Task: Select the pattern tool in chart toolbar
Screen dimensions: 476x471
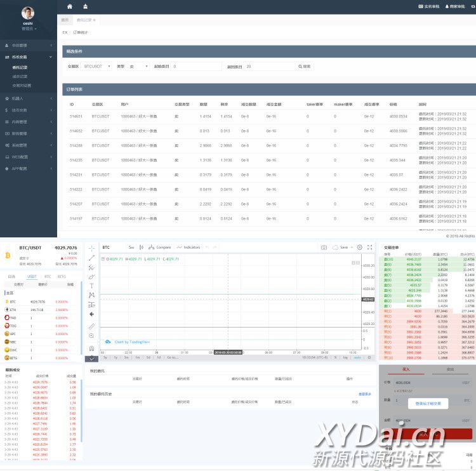Action: pos(91,295)
